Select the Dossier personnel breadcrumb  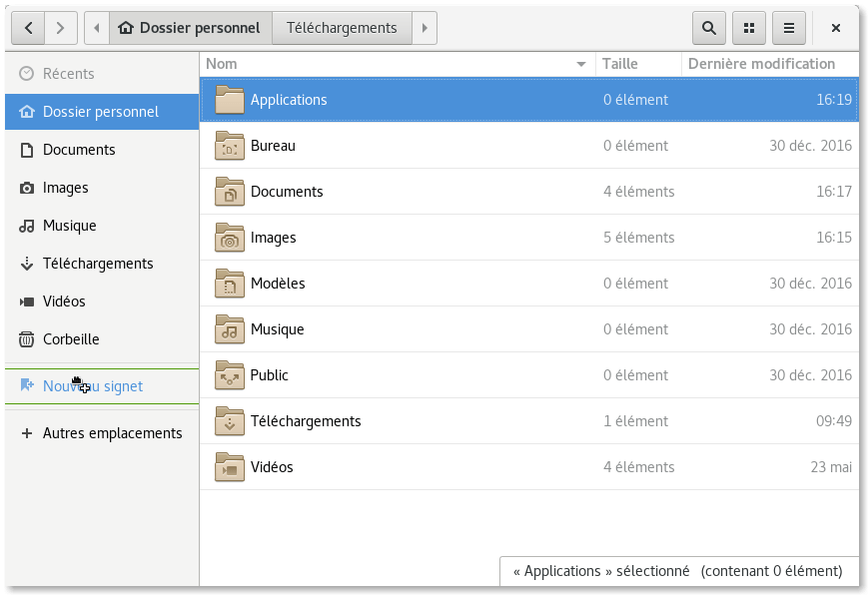coord(190,28)
